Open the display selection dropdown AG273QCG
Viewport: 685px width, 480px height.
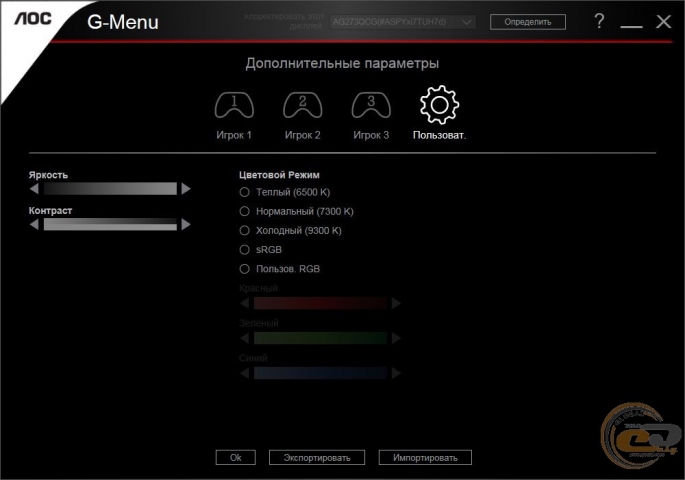[403, 22]
